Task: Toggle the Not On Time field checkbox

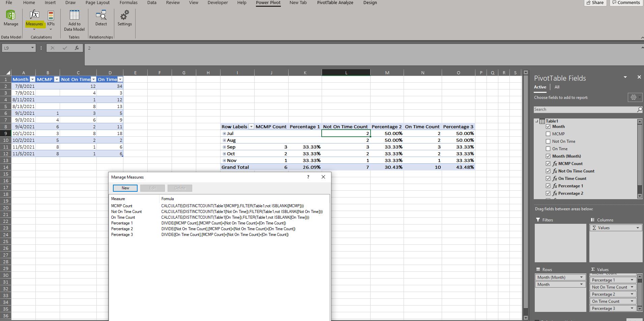Action: [548, 141]
